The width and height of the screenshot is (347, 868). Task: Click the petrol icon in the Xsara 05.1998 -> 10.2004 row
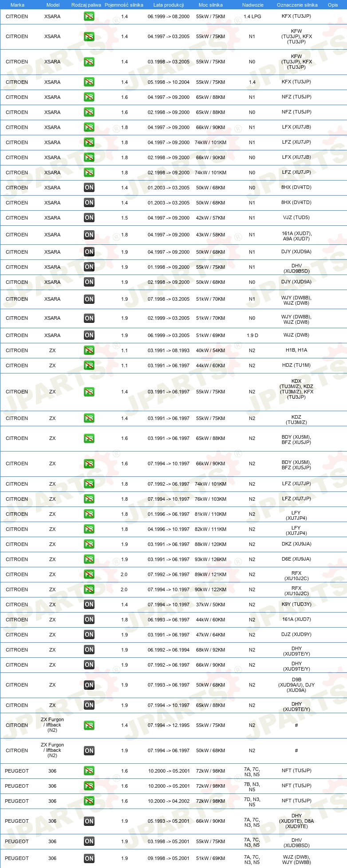89,82
